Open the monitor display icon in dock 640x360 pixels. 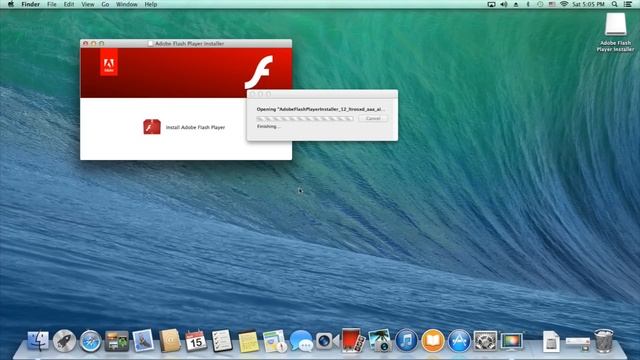[511, 341]
